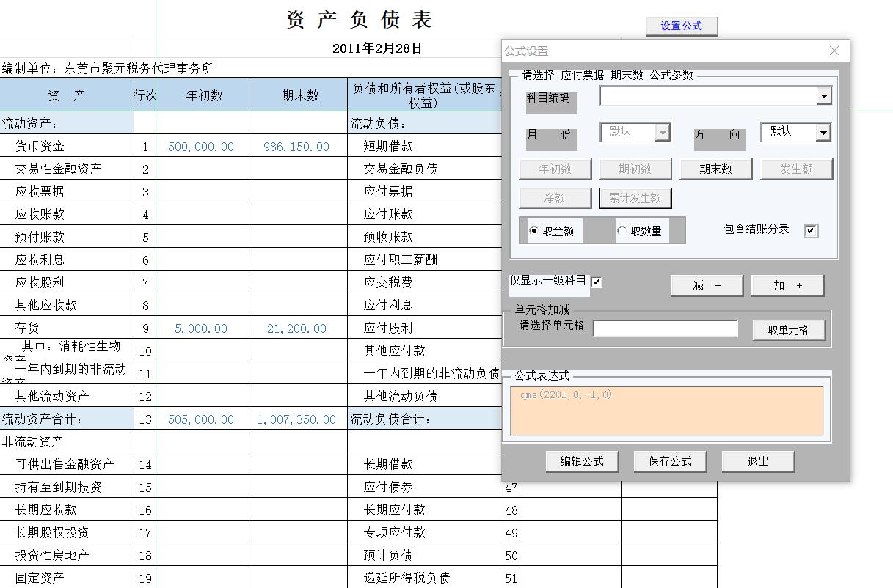Screen dimensions: 893x588
Task: Select the 期末数 option
Action: tap(716, 169)
